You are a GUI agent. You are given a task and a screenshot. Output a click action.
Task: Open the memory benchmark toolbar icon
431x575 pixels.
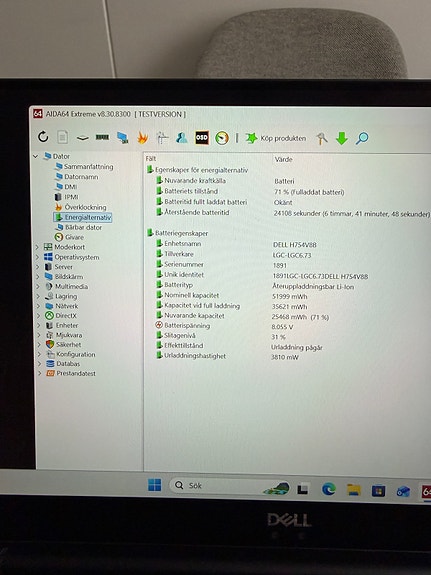point(102,137)
